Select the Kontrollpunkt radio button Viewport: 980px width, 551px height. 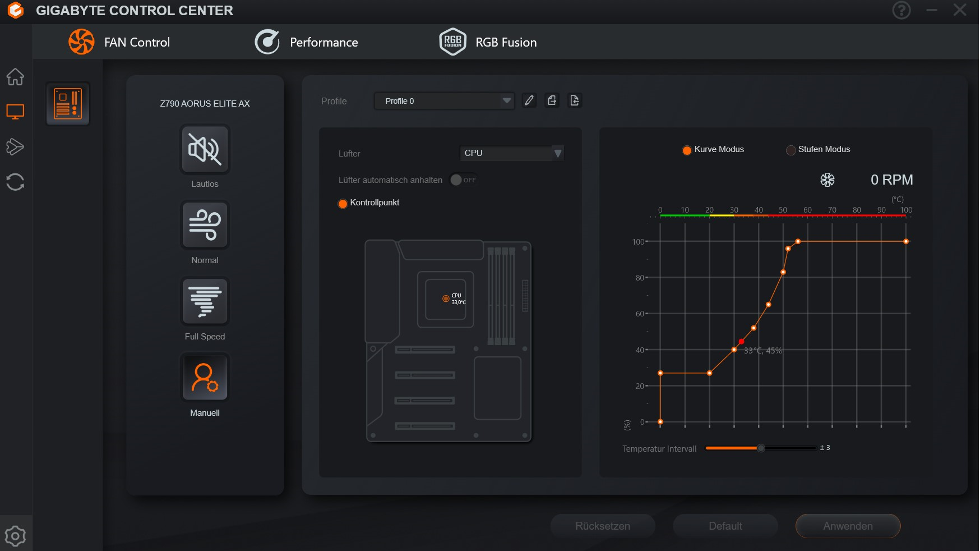pos(343,203)
